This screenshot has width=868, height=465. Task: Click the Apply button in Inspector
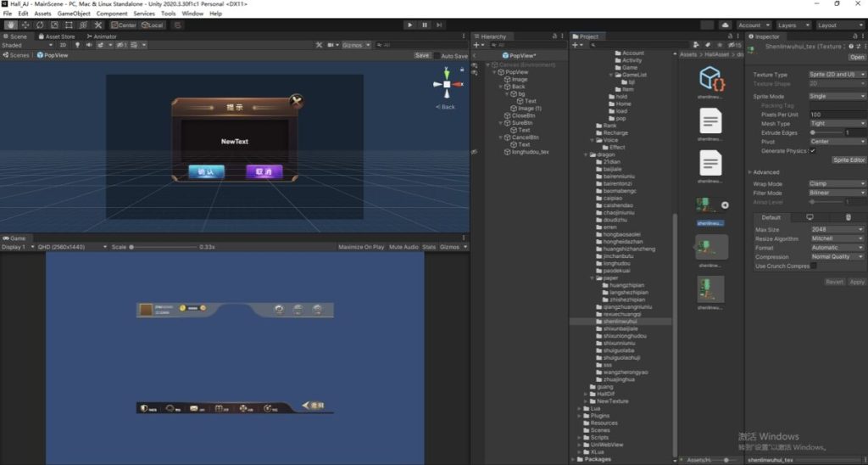tap(857, 282)
